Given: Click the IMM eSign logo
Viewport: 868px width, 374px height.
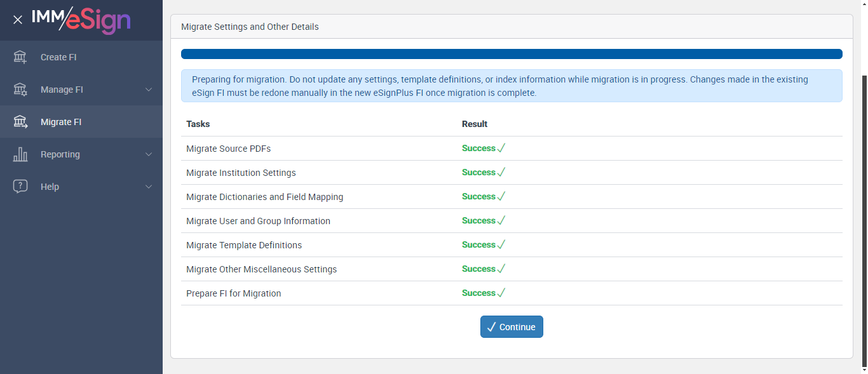Looking at the screenshot, I should click(81, 20).
